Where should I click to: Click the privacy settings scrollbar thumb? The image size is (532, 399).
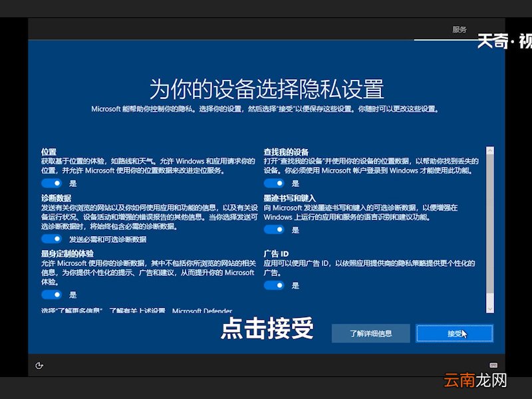(x=490, y=224)
